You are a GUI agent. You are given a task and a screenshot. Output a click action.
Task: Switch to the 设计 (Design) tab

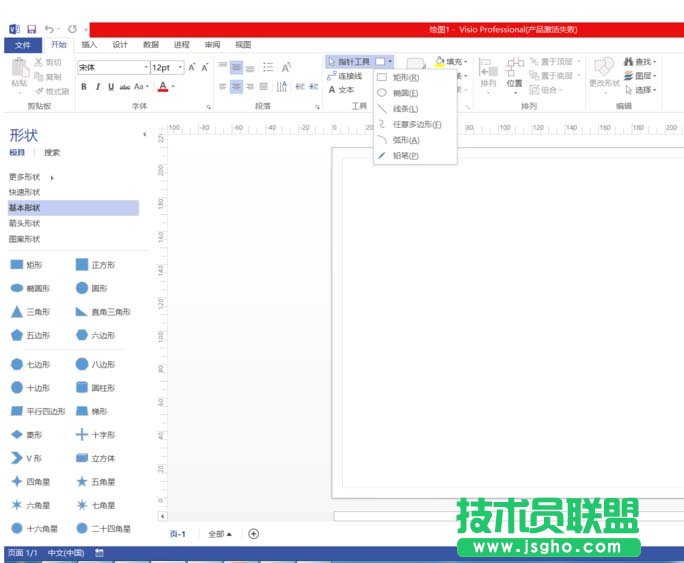[120, 44]
